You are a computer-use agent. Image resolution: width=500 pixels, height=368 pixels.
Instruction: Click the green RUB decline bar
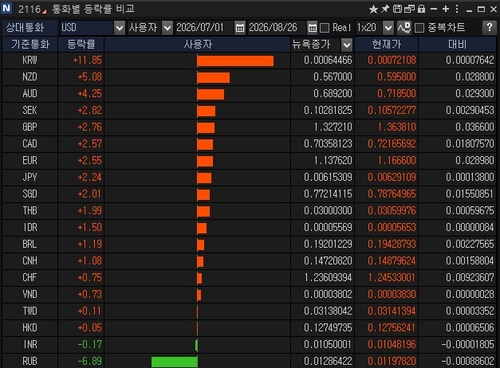[x=174, y=362]
